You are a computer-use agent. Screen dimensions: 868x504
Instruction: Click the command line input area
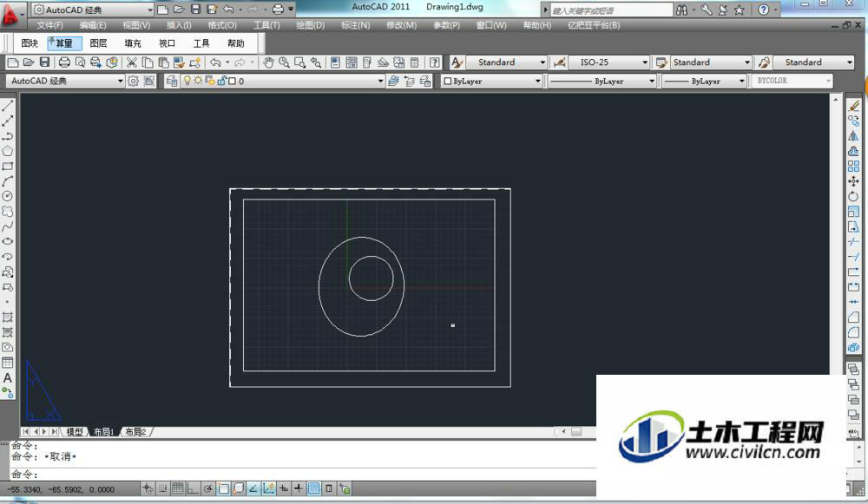[302, 475]
